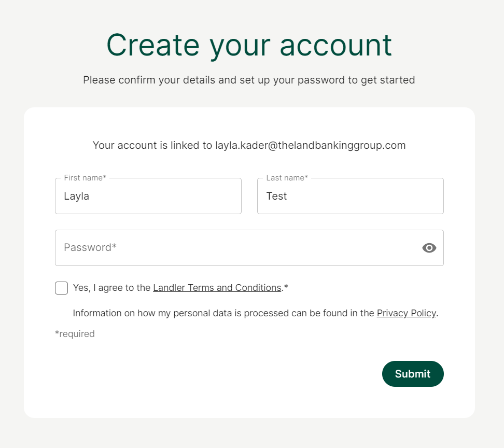Click the linked email address text
Screen dimensions: 504x448
point(310,145)
